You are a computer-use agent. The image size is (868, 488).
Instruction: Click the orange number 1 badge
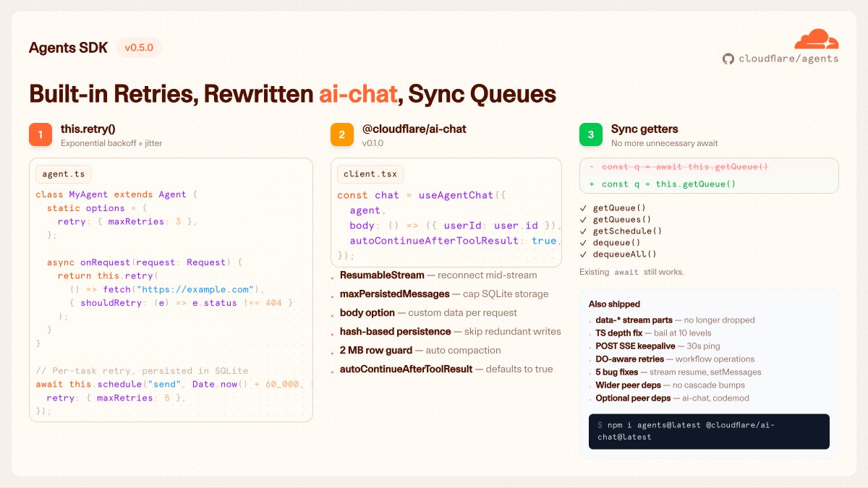(41, 134)
